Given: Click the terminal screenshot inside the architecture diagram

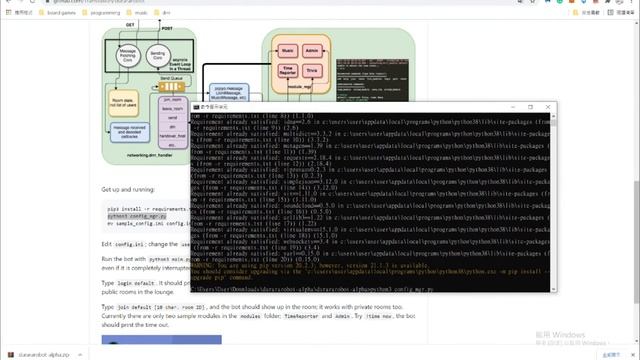Looking at the screenshot, I should pos(372,80).
